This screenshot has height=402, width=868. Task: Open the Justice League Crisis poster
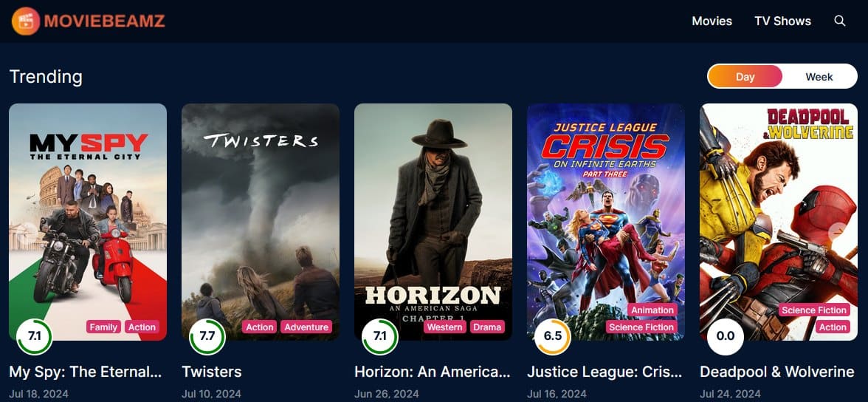pyautogui.click(x=605, y=222)
